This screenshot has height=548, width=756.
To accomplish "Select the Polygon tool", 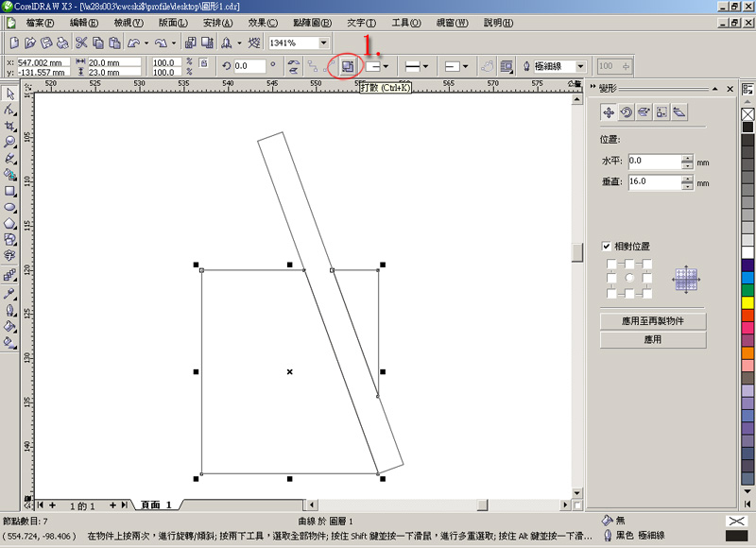I will [9, 223].
